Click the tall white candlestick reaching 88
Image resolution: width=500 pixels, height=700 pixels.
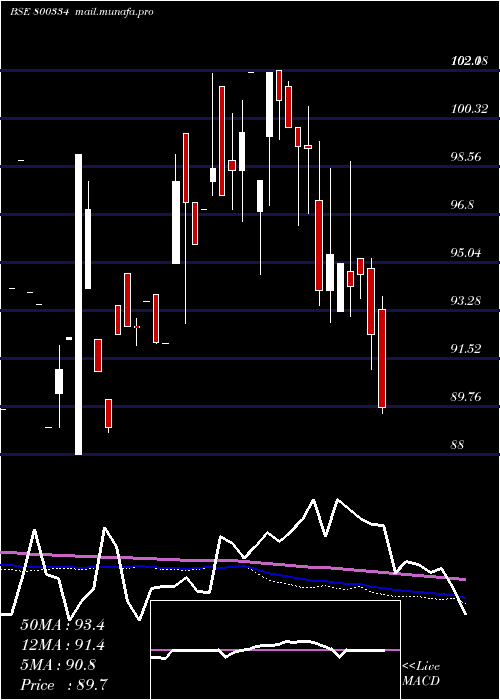[x=79, y=304]
